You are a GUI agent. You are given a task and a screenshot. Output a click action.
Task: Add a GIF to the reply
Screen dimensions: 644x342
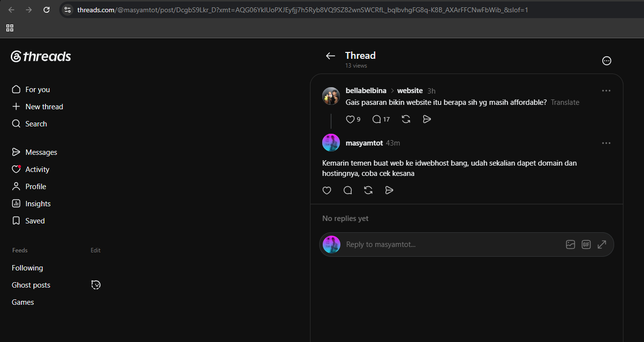[586, 244]
